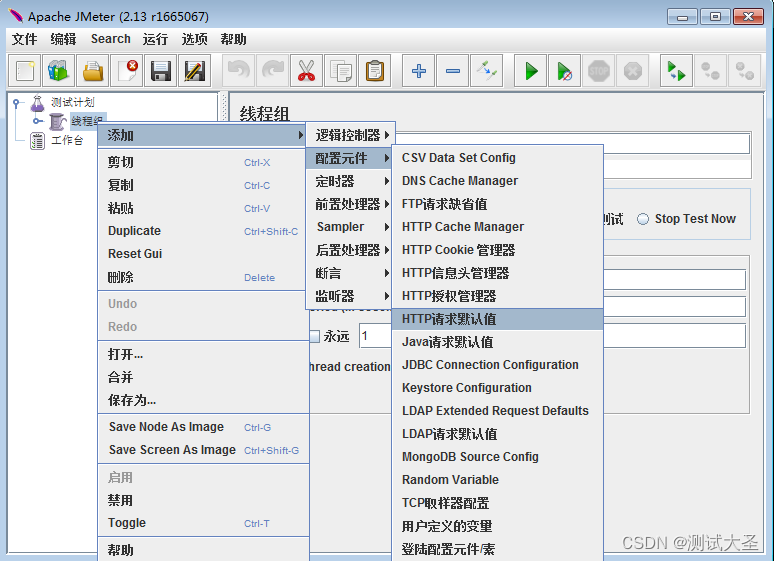The width and height of the screenshot is (774, 561).
Task: Click the Close test plan icon
Action: point(127,71)
